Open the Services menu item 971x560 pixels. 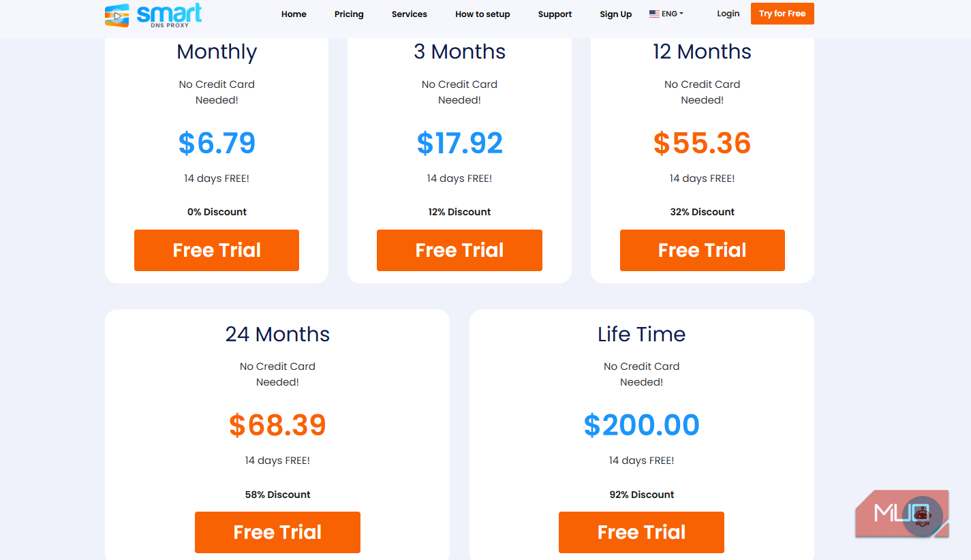coord(410,14)
